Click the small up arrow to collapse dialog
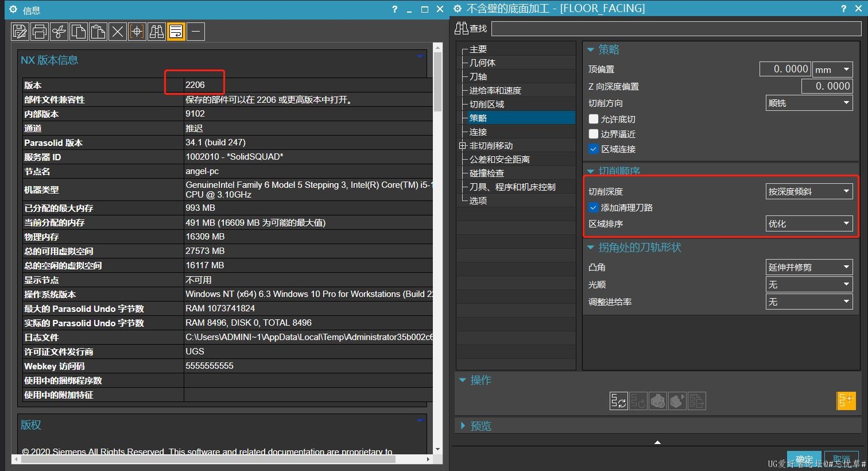Screen dimensions: 868x471 coord(657,442)
